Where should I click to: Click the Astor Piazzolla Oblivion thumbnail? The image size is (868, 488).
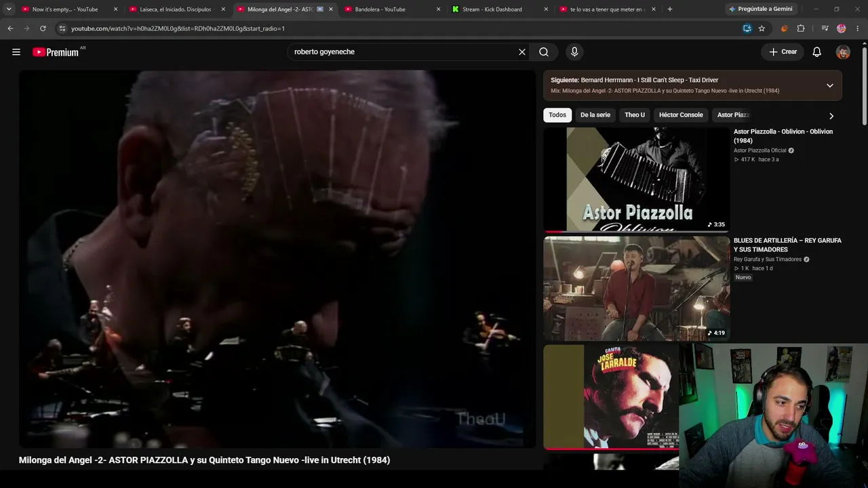click(636, 180)
